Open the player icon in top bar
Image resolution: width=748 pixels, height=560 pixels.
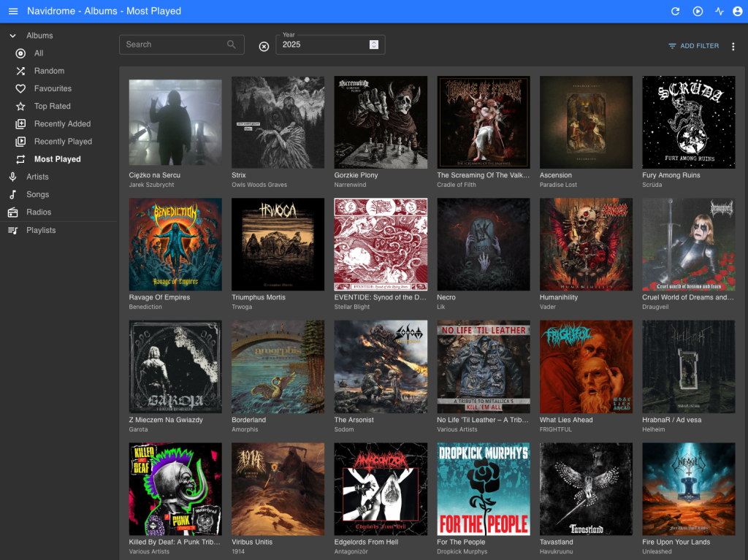[x=698, y=11]
